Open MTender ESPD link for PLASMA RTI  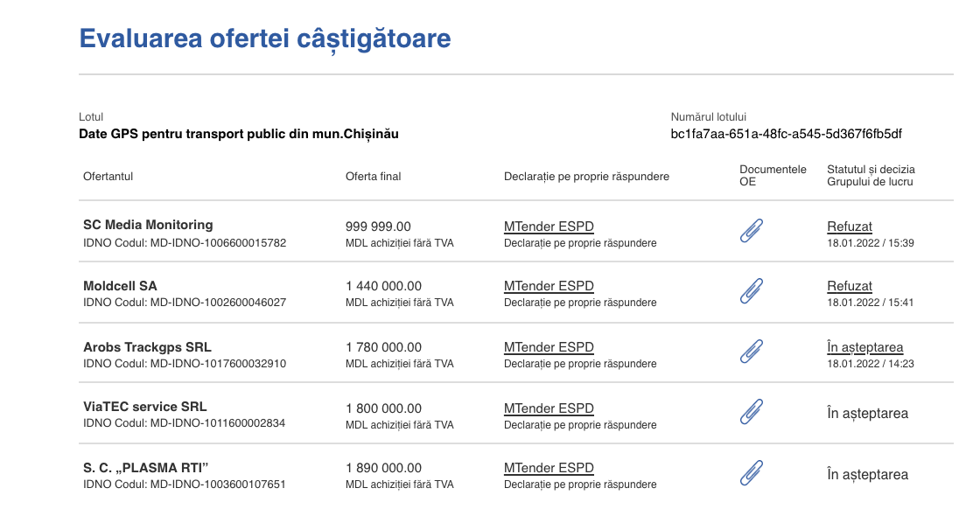(x=549, y=468)
